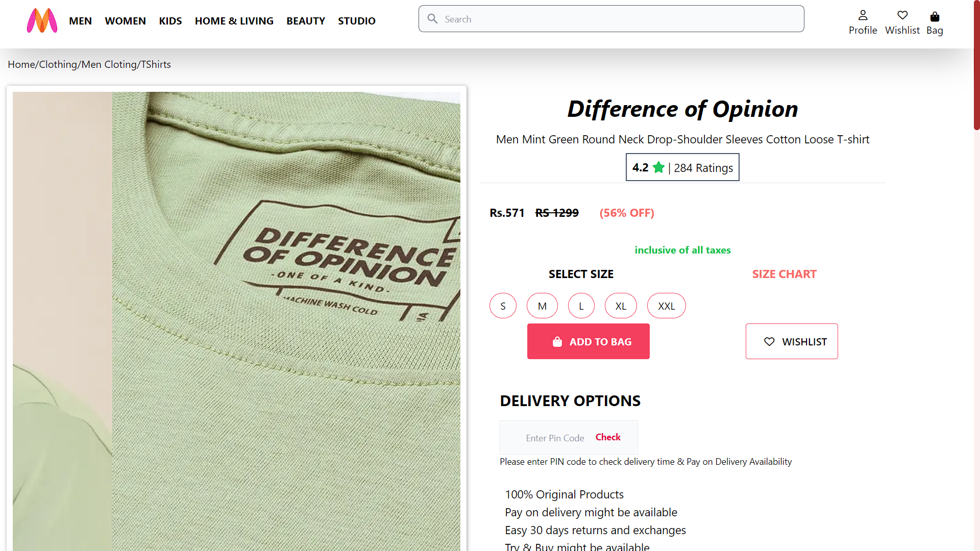Click the search magnifier icon
Screen dimensions: 980x551
click(x=433, y=18)
